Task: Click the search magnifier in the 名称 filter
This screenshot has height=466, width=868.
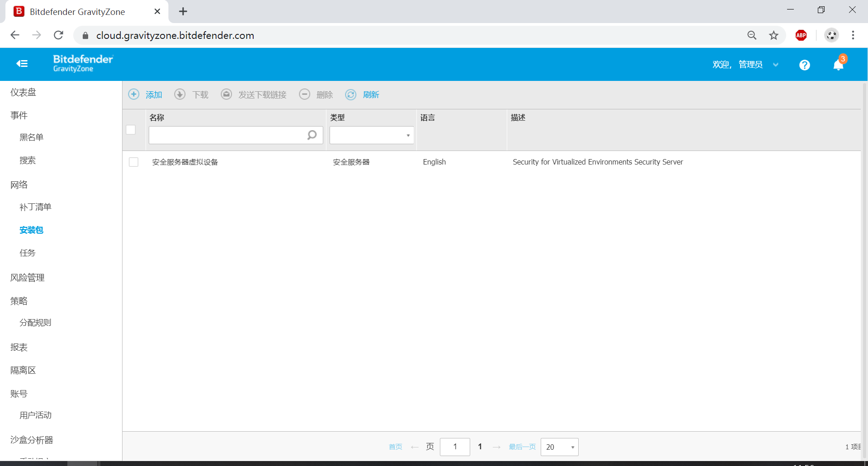Action: point(312,135)
